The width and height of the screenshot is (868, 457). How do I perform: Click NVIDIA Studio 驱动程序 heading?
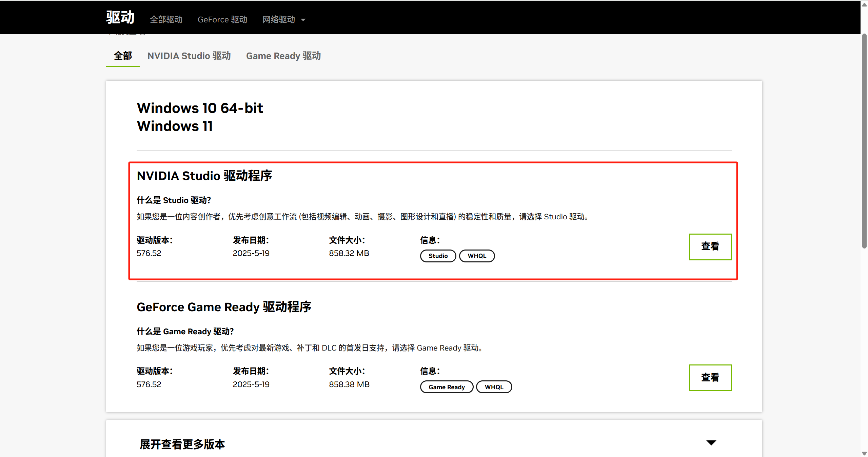coord(204,176)
